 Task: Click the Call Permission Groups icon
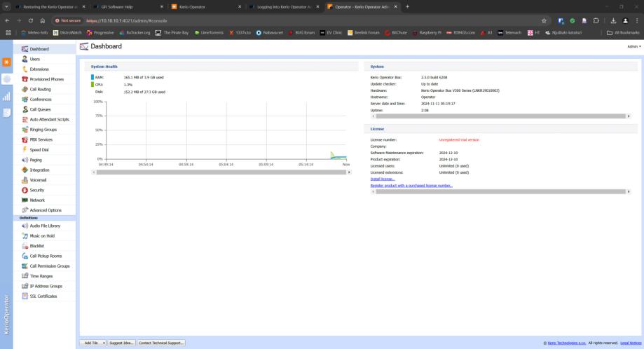(25, 266)
